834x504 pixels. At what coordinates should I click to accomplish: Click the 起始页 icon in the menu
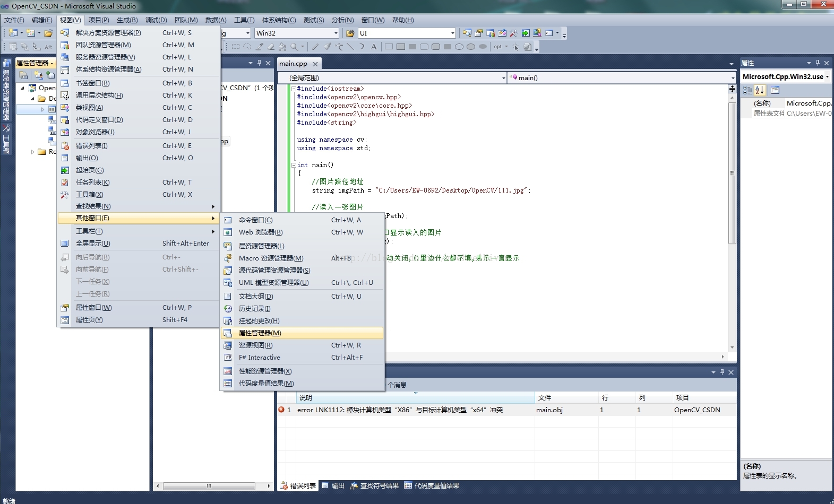(x=65, y=170)
